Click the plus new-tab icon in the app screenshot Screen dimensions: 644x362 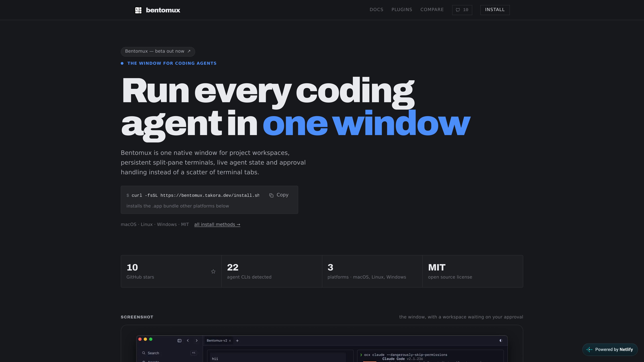coord(237,341)
